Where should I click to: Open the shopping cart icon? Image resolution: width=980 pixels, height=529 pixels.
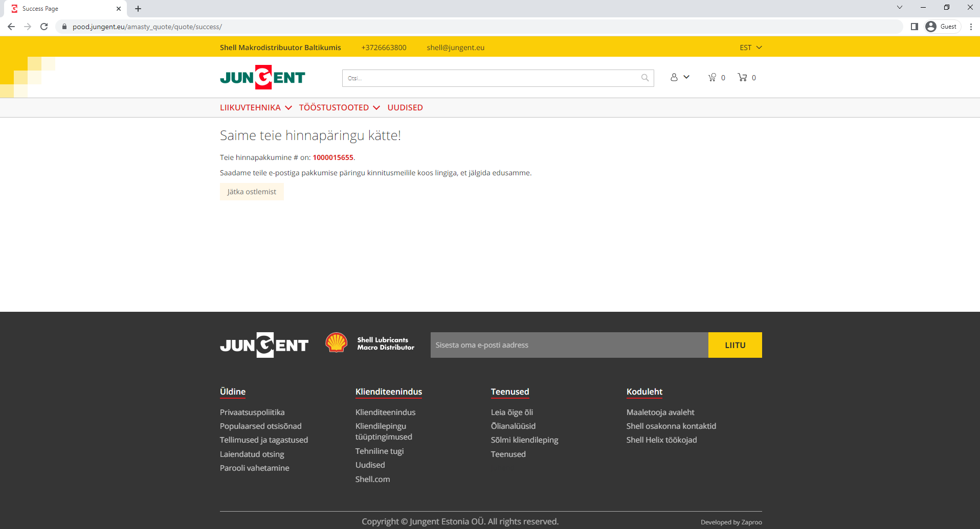pyautogui.click(x=742, y=77)
